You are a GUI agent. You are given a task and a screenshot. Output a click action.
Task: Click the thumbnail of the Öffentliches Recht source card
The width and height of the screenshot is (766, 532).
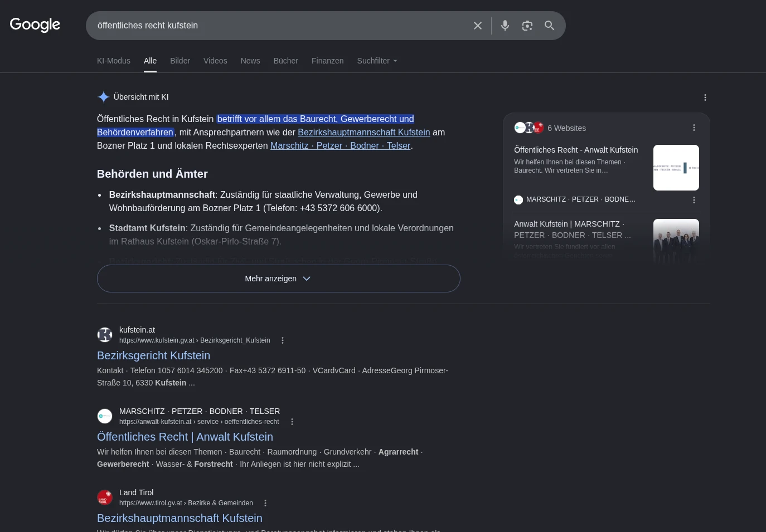(676, 168)
